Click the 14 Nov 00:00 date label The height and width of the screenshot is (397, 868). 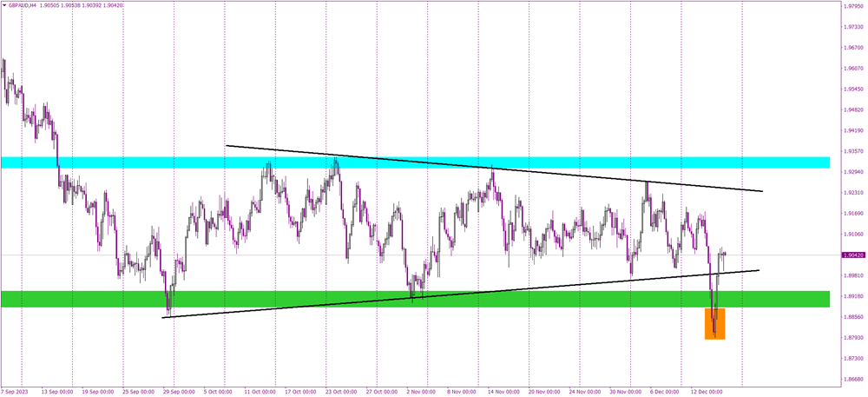pyautogui.click(x=503, y=392)
